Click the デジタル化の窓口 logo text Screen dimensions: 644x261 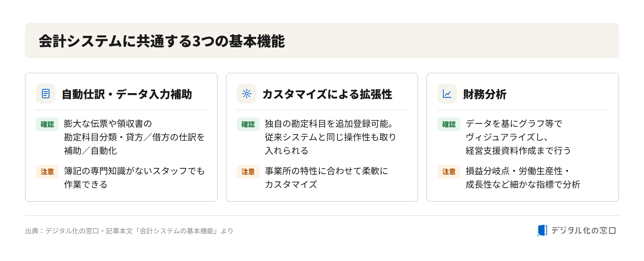click(583, 230)
